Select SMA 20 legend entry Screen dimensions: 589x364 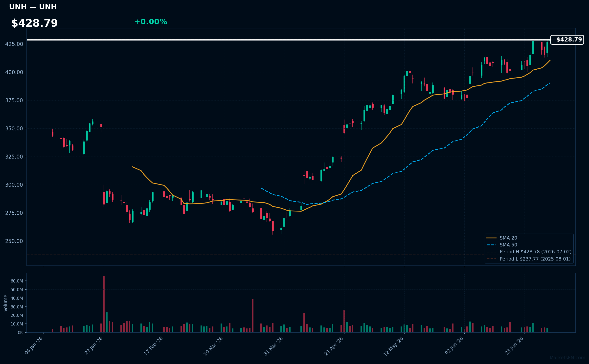click(x=508, y=238)
